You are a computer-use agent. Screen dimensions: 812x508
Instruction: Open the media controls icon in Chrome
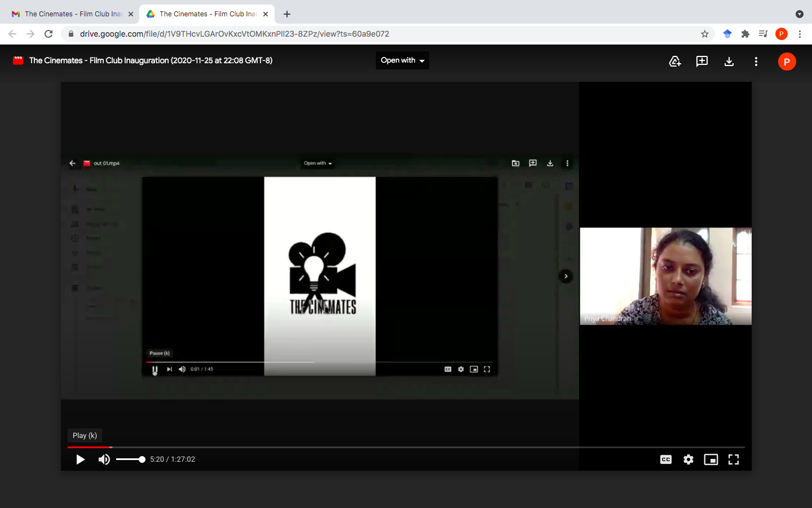(764, 34)
